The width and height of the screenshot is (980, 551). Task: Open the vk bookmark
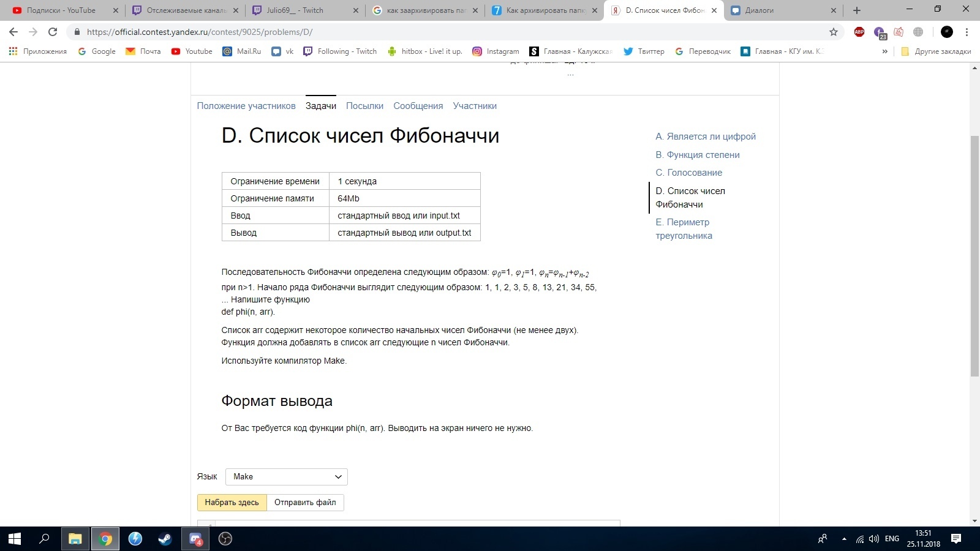click(x=282, y=51)
